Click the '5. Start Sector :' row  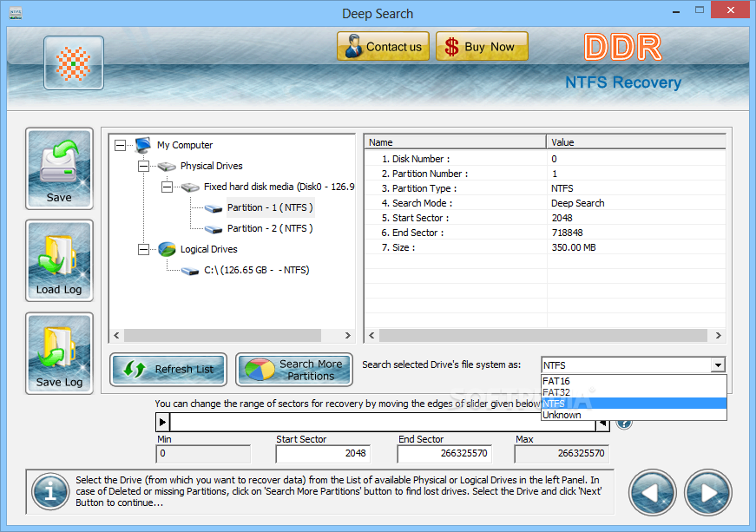[x=545, y=218]
